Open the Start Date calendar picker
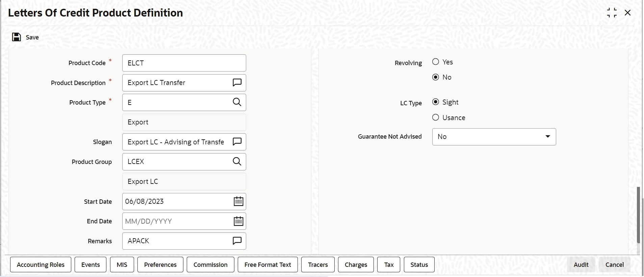 click(238, 201)
